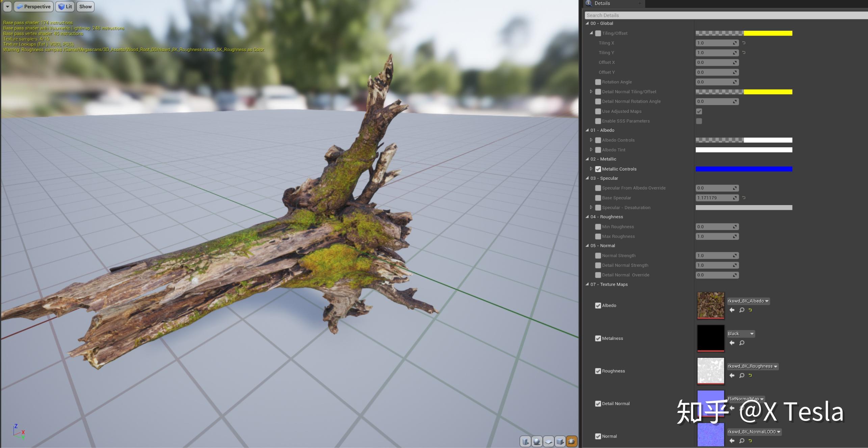
Task: Switch to the Details tab
Action: point(602,3)
